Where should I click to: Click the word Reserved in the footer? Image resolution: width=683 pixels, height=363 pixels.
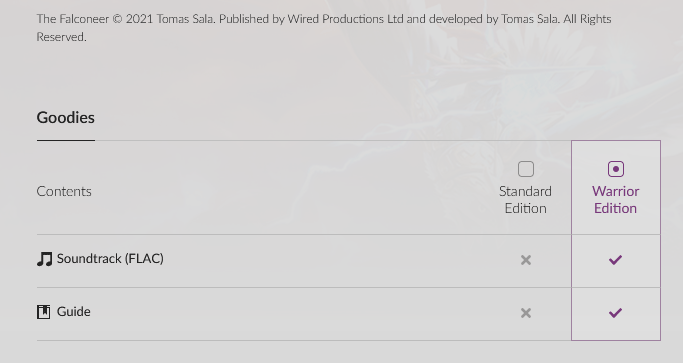coord(61,37)
